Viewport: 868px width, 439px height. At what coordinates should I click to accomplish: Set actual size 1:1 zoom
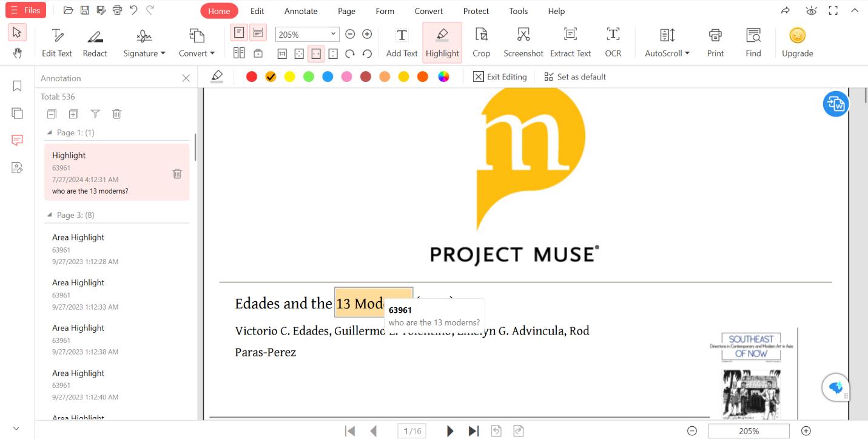[282, 53]
